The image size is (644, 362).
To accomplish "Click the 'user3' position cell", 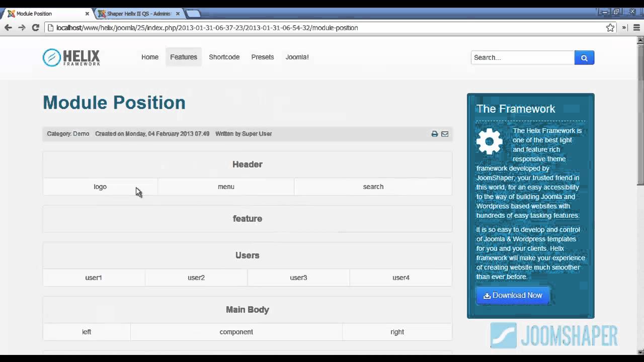I will (x=298, y=278).
